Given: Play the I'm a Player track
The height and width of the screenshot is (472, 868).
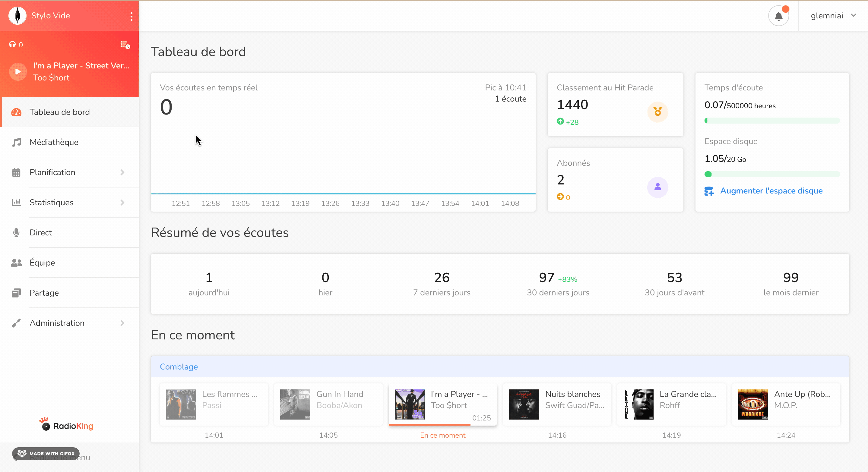Looking at the screenshot, I should tap(18, 71).
